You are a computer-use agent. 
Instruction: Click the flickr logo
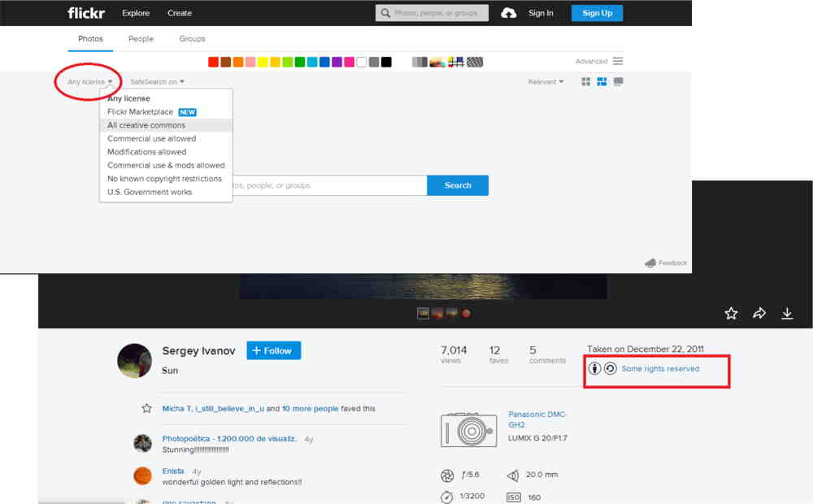coord(86,13)
